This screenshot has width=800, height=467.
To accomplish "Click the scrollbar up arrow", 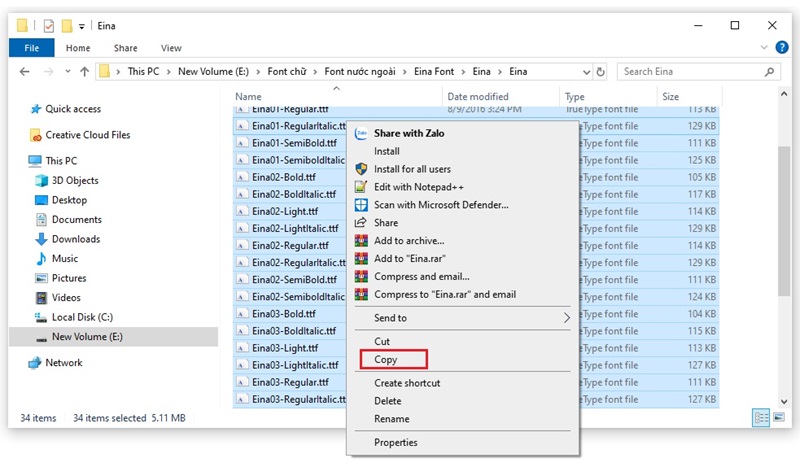I will click(784, 94).
